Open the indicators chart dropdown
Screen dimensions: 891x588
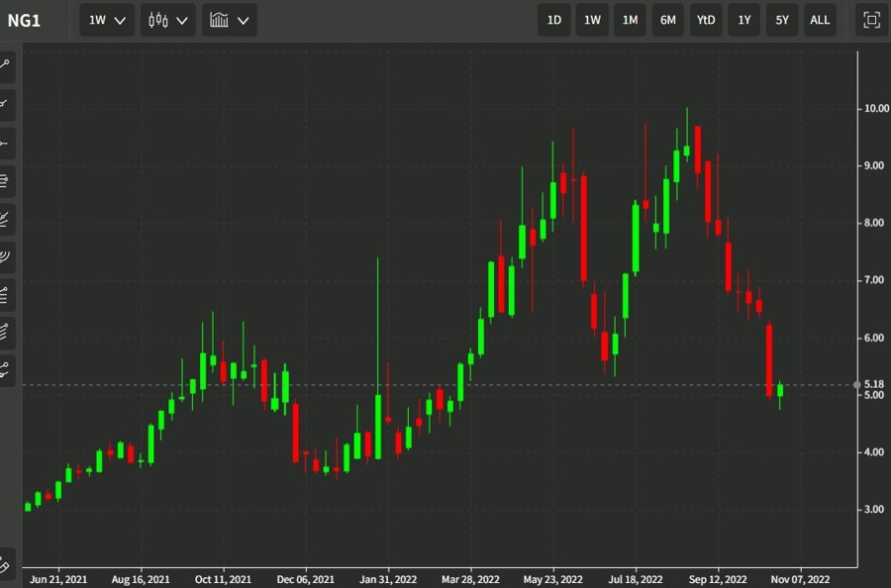click(230, 21)
